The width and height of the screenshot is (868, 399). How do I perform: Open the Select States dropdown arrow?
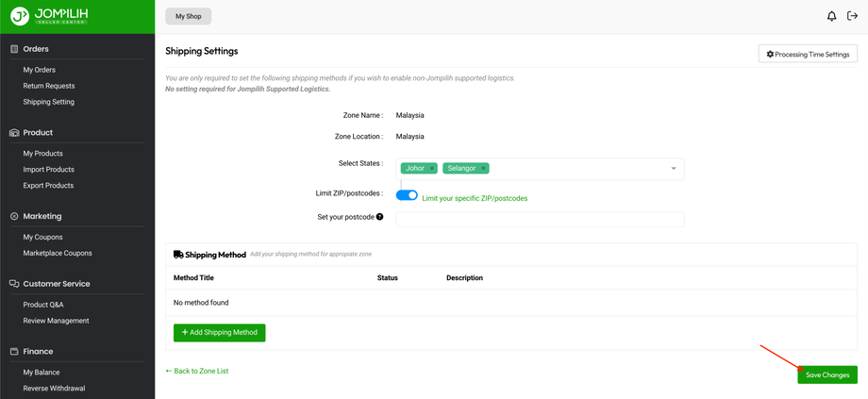pyautogui.click(x=674, y=169)
